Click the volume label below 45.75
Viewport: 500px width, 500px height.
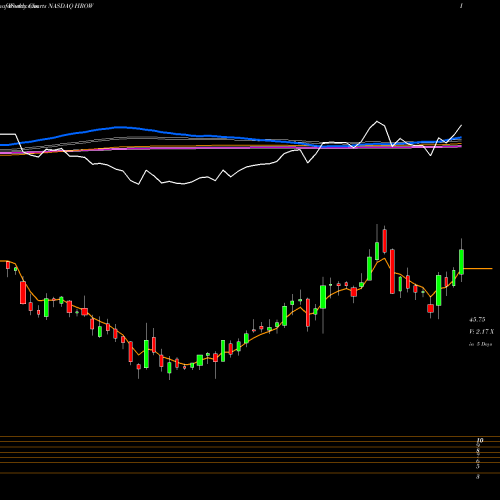[x=481, y=332]
